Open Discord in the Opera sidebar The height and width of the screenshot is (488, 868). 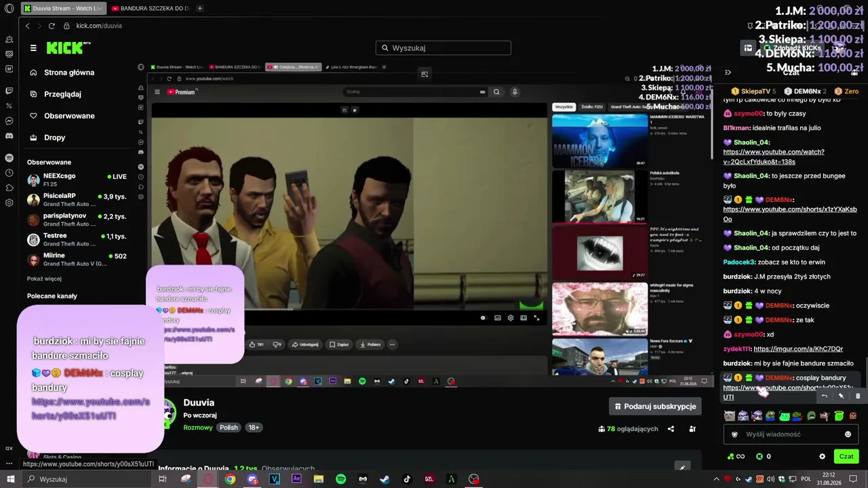pos(9,136)
